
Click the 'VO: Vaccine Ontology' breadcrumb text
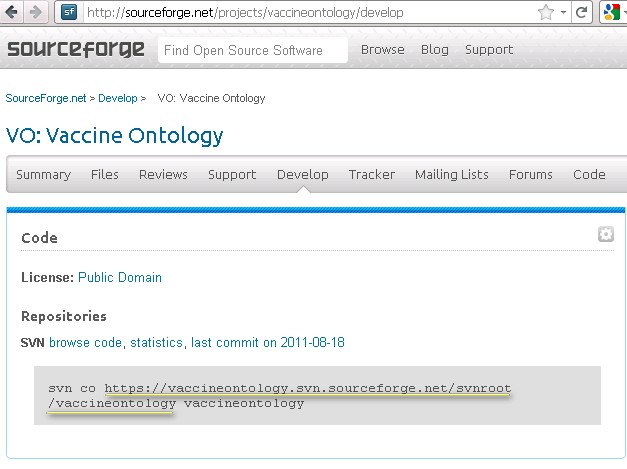pyautogui.click(x=211, y=98)
